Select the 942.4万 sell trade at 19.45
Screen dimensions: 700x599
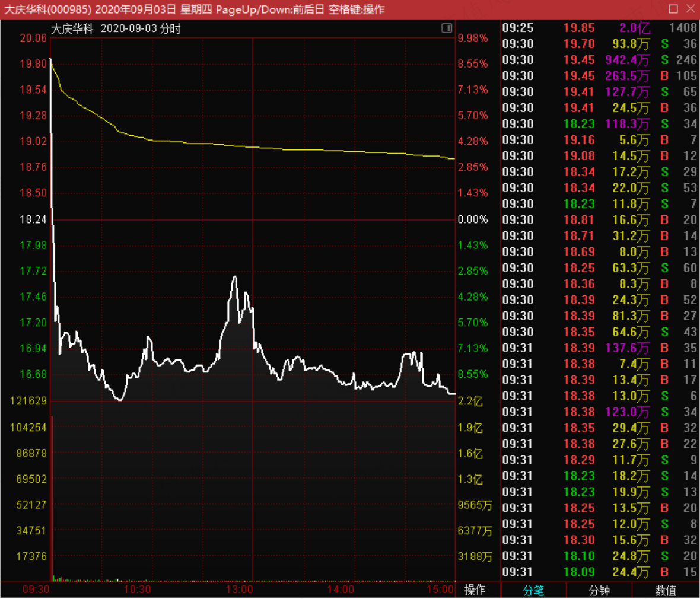pos(599,60)
